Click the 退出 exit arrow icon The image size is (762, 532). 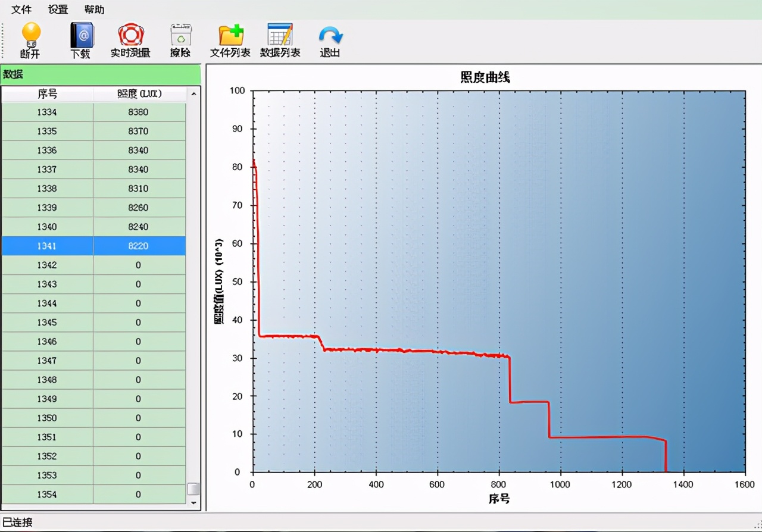[x=330, y=36]
